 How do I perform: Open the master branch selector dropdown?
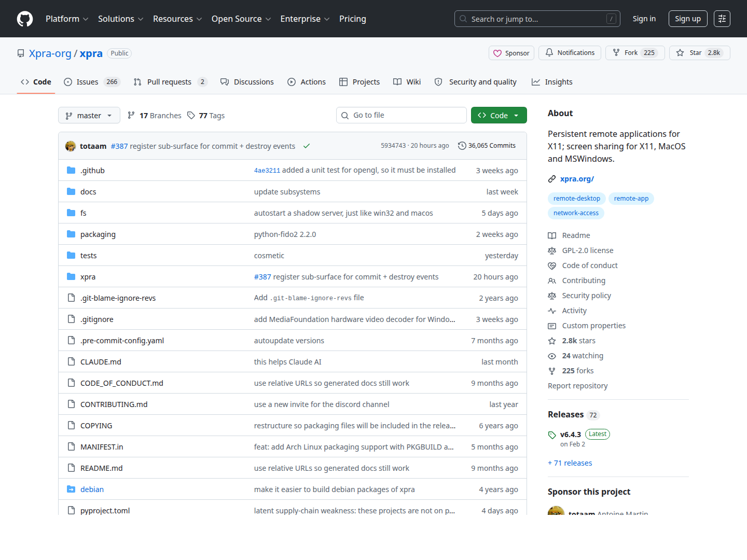pyautogui.click(x=89, y=116)
